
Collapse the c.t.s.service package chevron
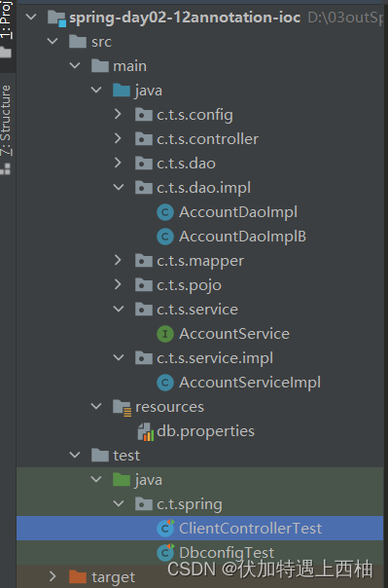tap(119, 309)
